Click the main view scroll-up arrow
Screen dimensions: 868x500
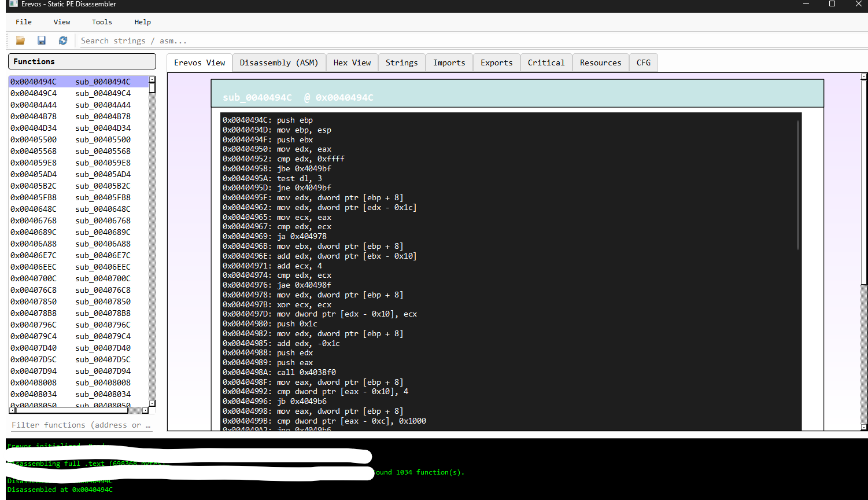click(x=864, y=76)
